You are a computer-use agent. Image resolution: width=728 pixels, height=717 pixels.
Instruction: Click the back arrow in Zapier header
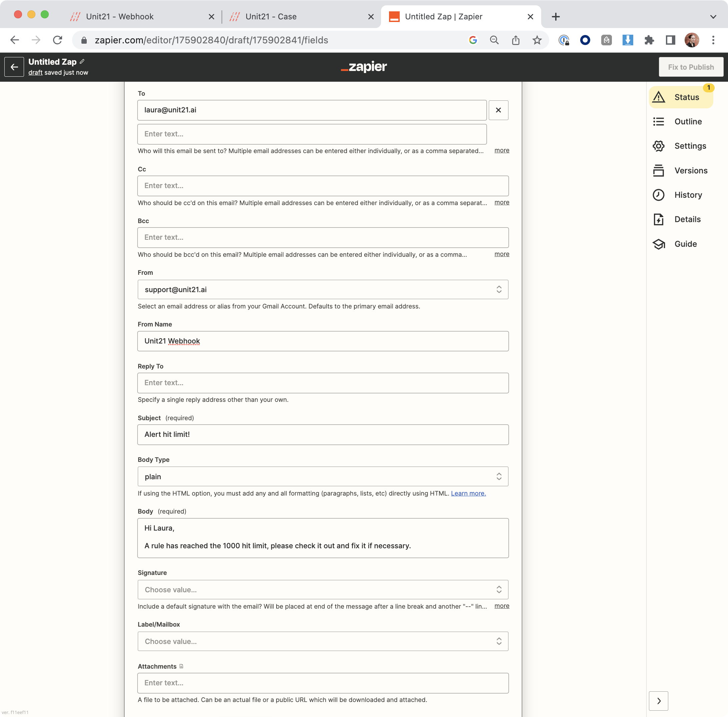[x=14, y=67]
